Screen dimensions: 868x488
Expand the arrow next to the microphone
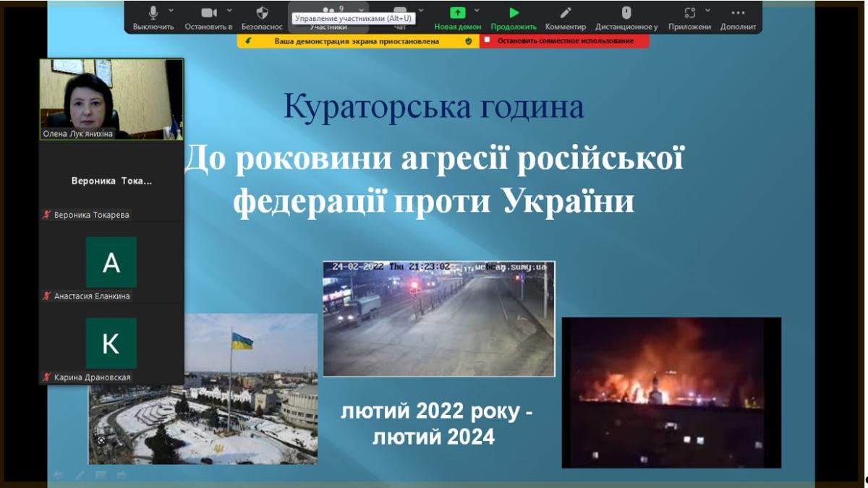pos(171,11)
